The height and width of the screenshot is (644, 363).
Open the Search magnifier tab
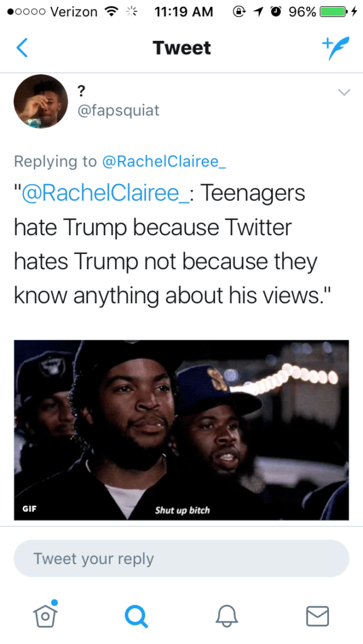click(x=136, y=616)
